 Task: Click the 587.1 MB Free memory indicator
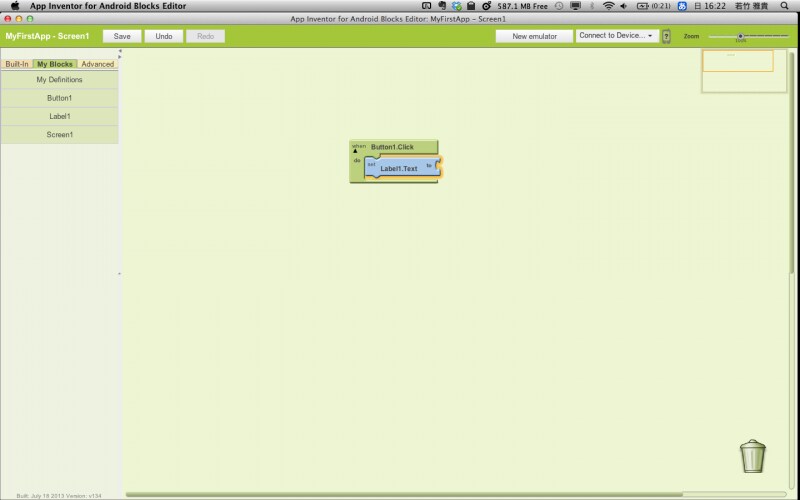pos(522,6)
